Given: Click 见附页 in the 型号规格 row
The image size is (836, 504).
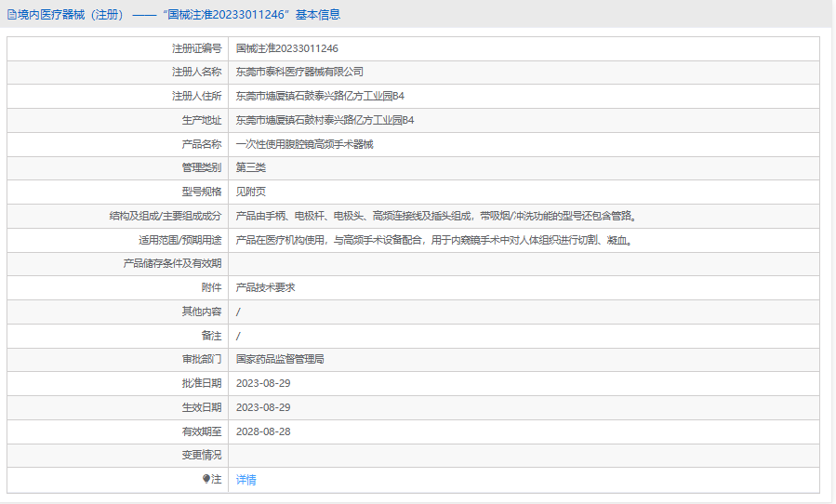Looking at the screenshot, I should (251, 192).
